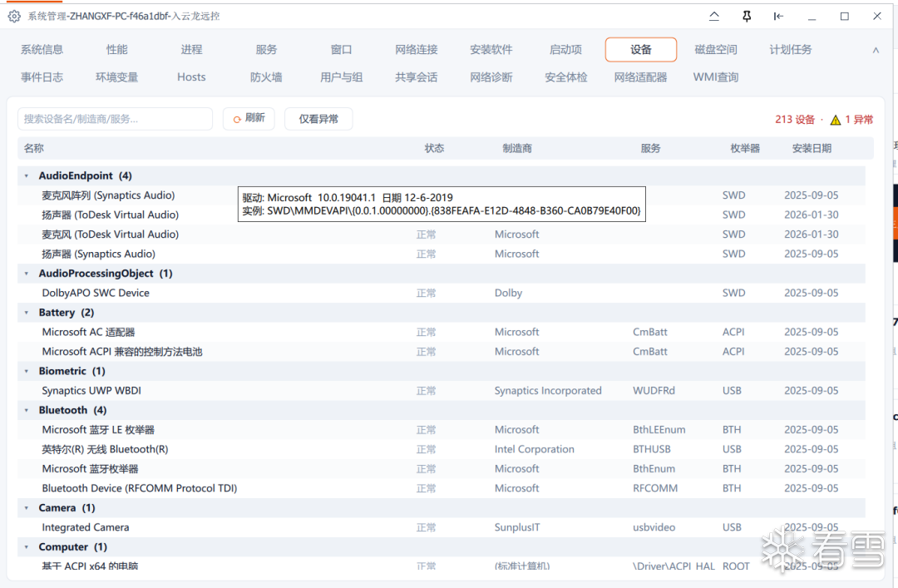Collapse the AudioEndpoint (4) group
Viewport: 898px width, 588px height.
pyautogui.click(x=27, y=176)
